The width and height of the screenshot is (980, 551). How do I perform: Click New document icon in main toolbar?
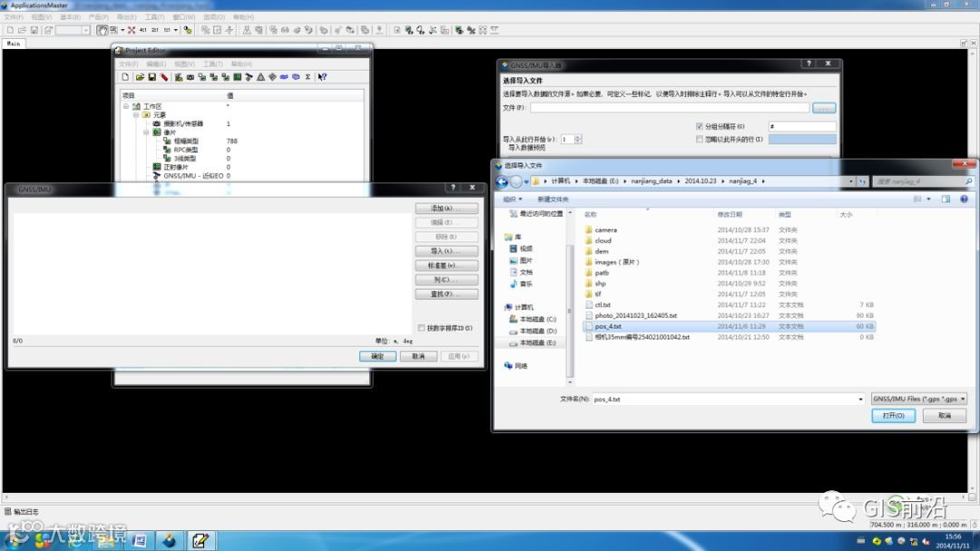[x=10, y=30]
